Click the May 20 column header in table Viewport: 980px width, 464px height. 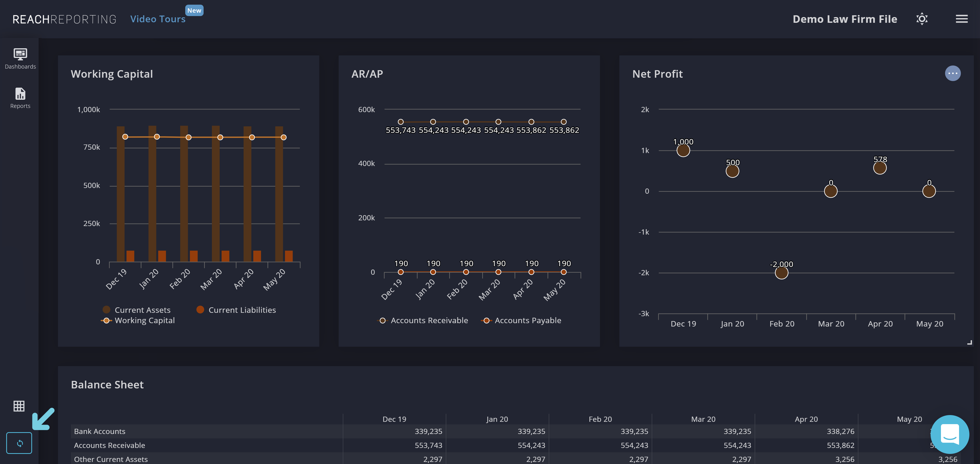[x=909, y=419]
